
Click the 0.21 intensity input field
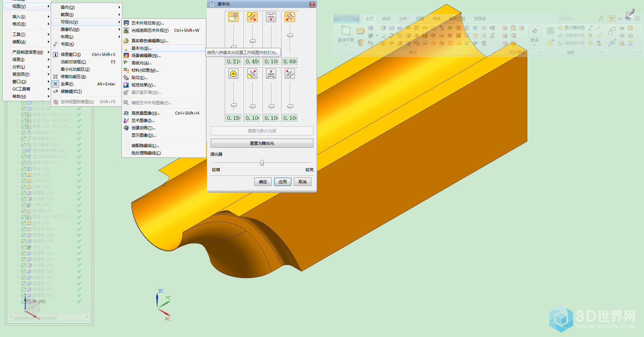point(233,62)
